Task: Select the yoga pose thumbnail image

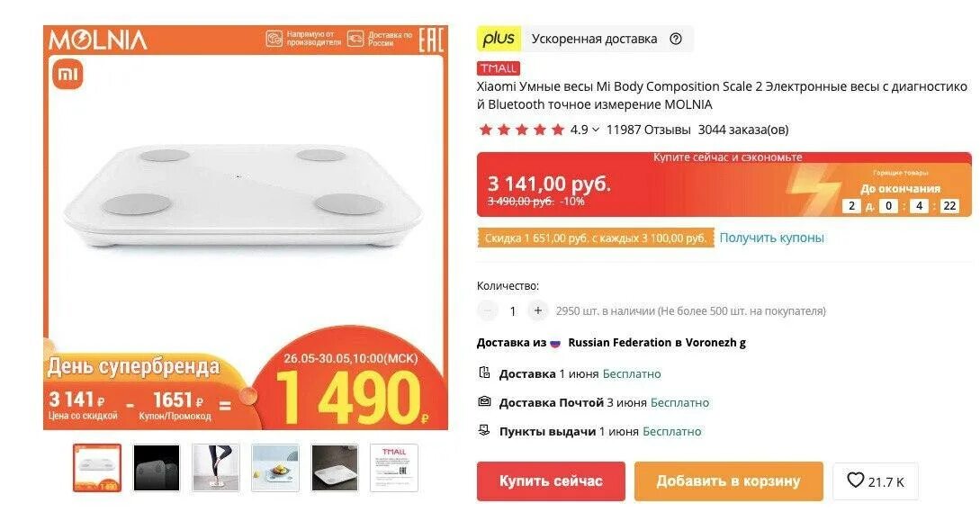Action: click(216, 468)
